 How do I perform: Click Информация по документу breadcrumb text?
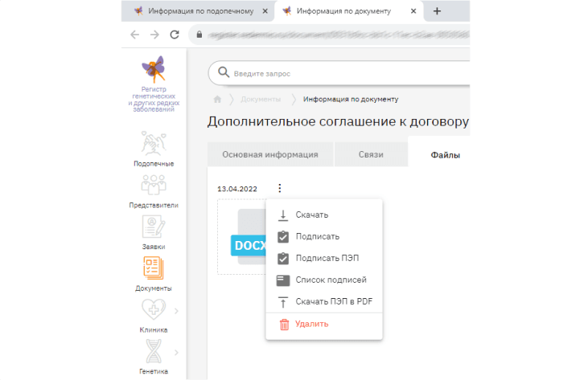point(351,99)
